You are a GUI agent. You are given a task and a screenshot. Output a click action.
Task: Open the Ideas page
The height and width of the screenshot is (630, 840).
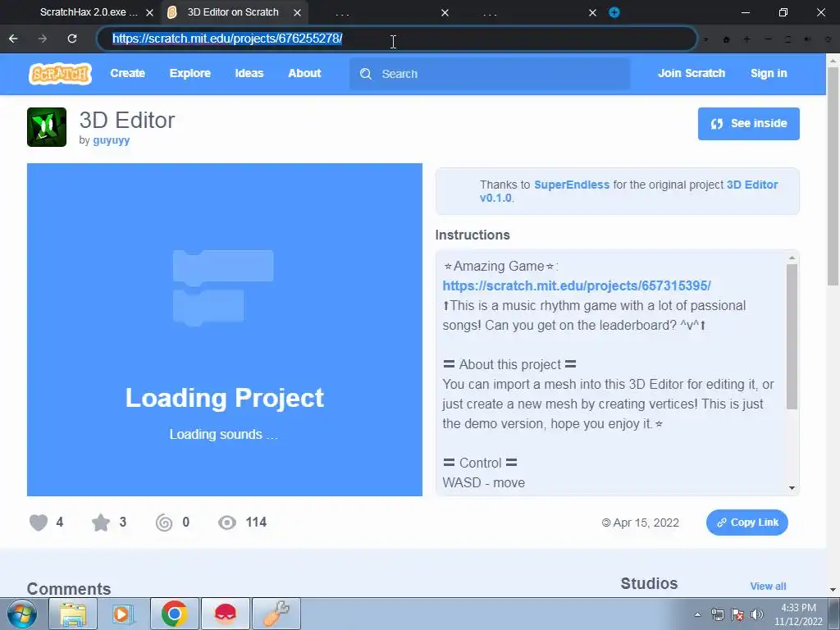[x=249, y=73]
